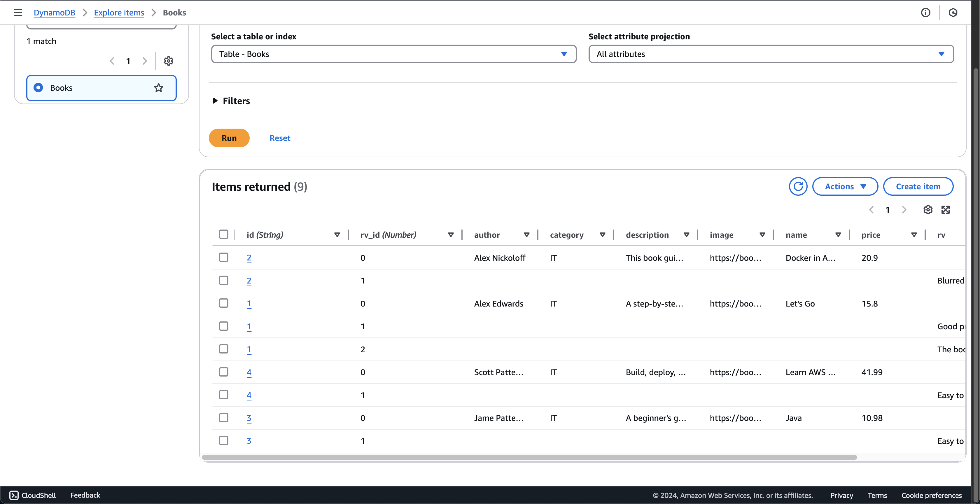This screenshot has height=504, width=980.
Task: Sort by description column arrow
Action: click(x=687, y=235)
